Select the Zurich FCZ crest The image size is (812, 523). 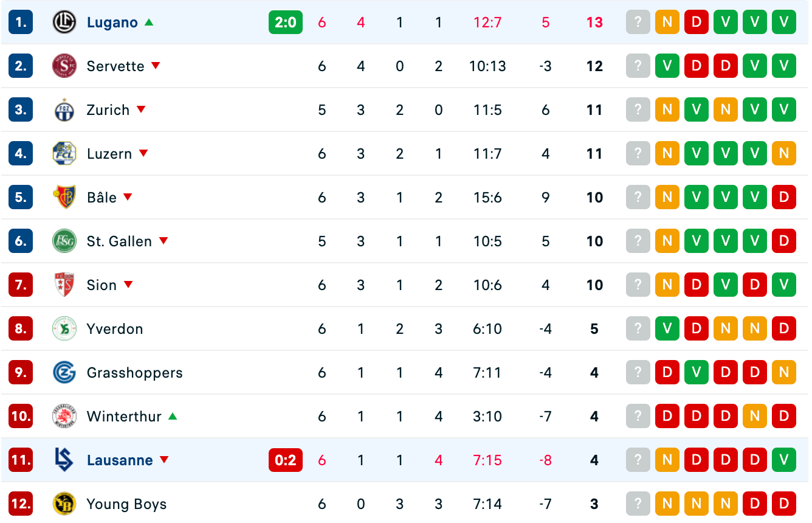coord(64,110)
